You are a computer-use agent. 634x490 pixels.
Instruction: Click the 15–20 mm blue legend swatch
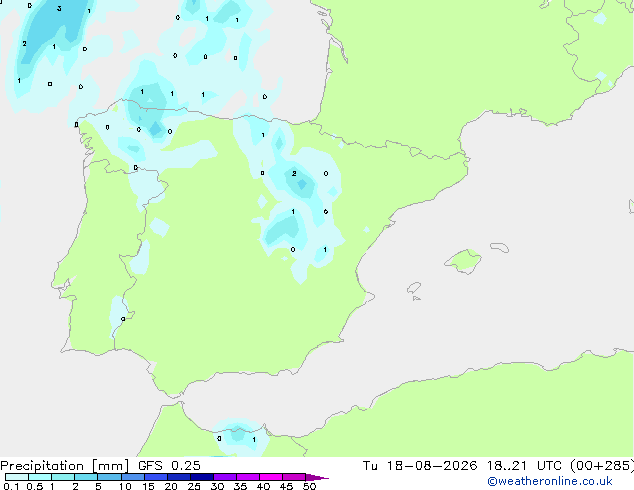pyautogui.click(x=156, y=477)
